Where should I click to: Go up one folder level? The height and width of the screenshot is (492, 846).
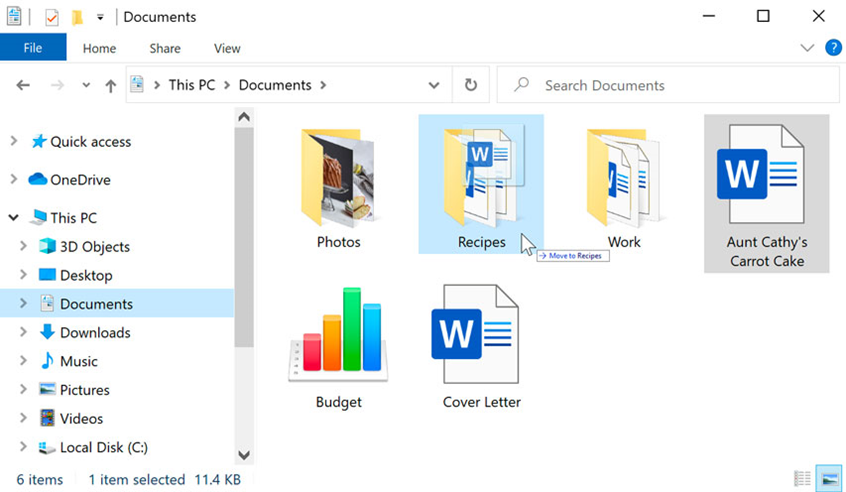coord(111,85)
